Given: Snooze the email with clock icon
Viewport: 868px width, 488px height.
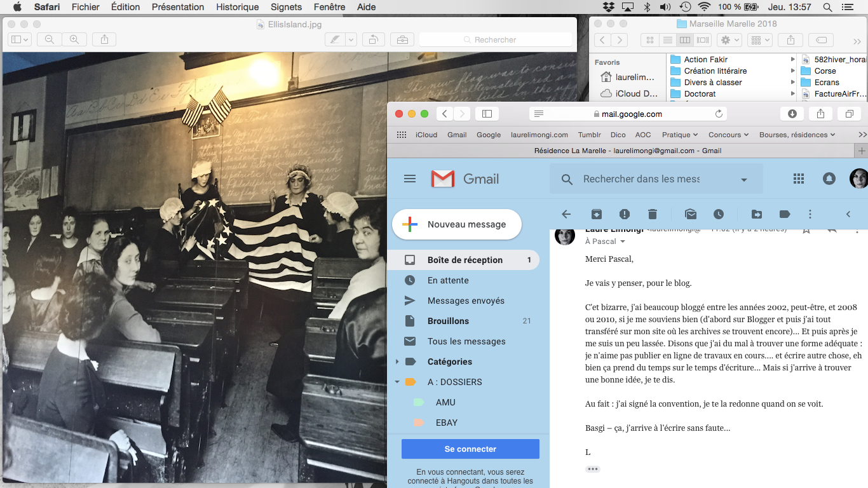Looking at the screenshot, I should (719, 214).
